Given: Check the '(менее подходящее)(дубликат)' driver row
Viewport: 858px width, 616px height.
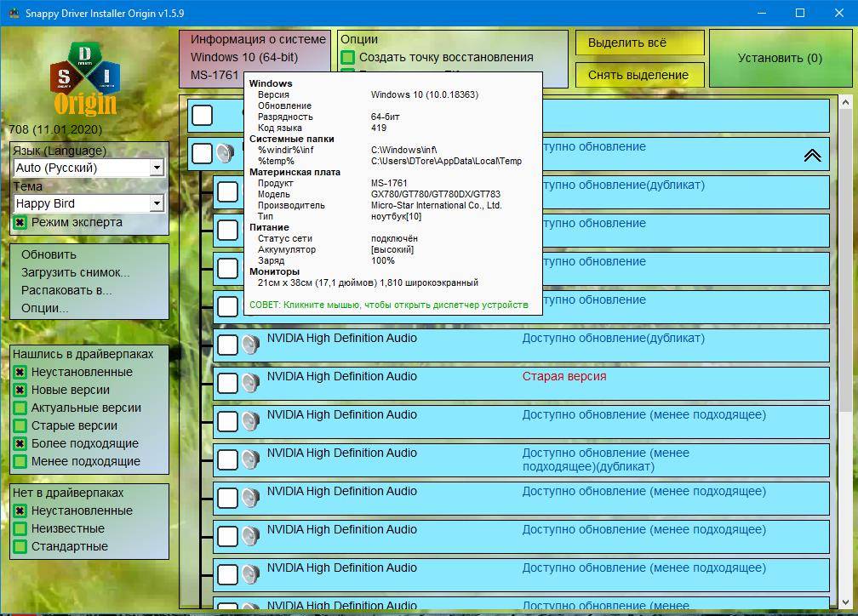Looking at the screenshot, I should tap(227, 460).
